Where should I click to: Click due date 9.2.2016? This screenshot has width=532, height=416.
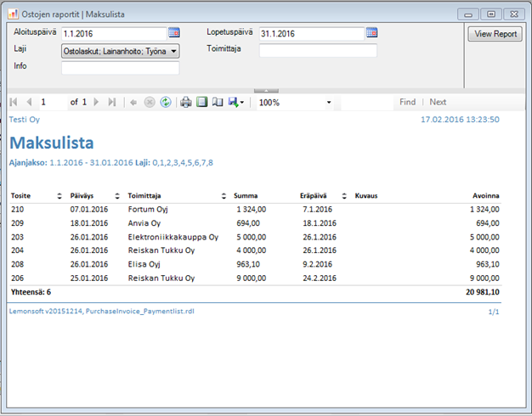[317, 264]
